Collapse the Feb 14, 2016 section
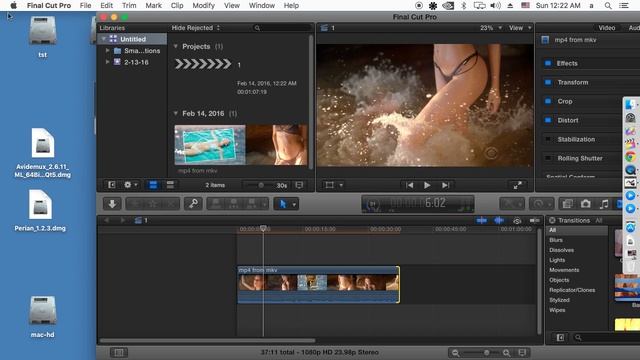 click(176, 113)
